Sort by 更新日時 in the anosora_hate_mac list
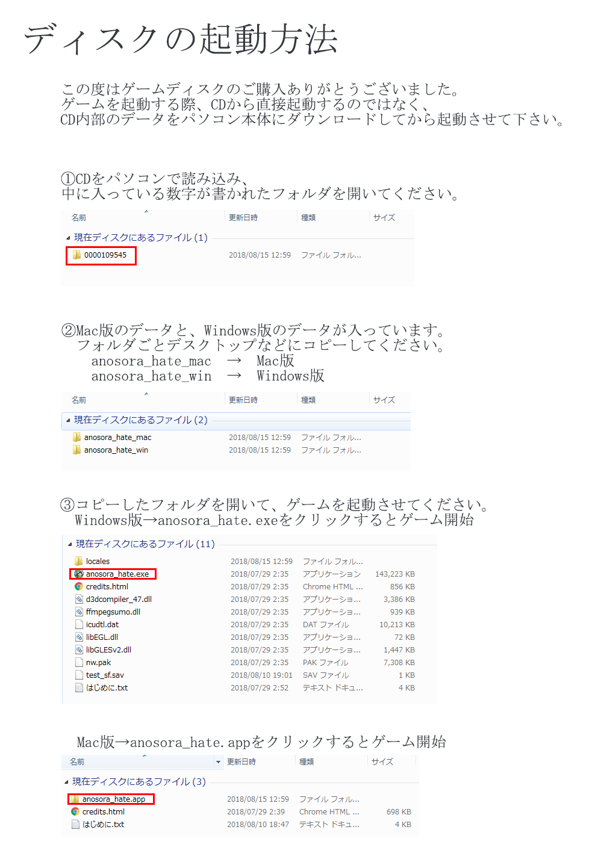The height and width of the screenshot is (868, 598). [x=243, y=400]
